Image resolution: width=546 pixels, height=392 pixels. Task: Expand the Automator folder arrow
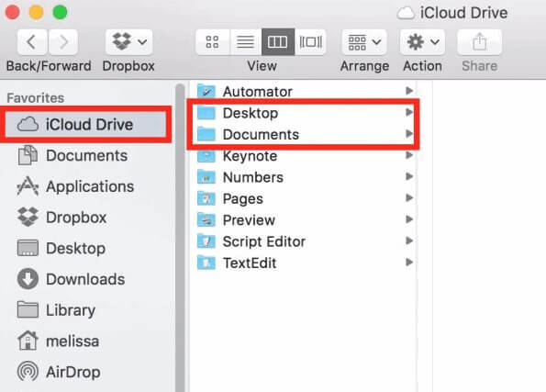[x=409, y=91]
